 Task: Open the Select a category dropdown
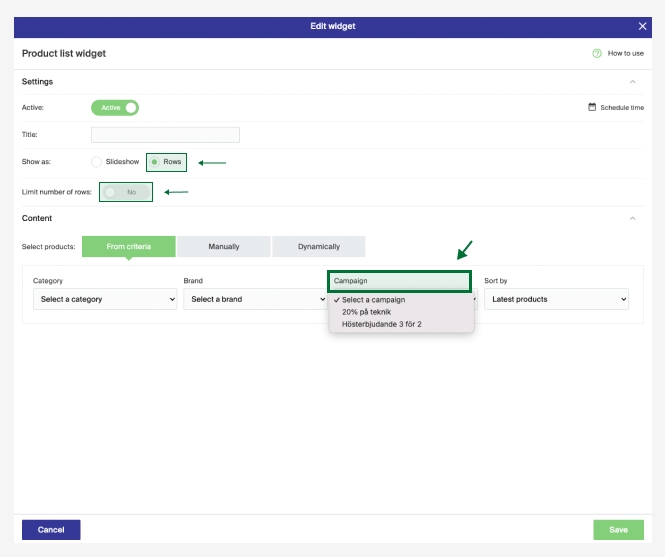pos(104,299)
